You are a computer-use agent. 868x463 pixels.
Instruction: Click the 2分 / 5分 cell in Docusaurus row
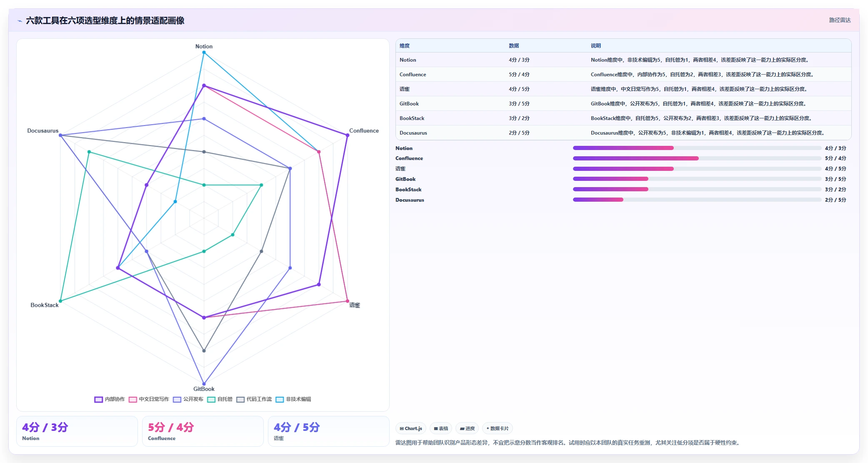point(519,133)
